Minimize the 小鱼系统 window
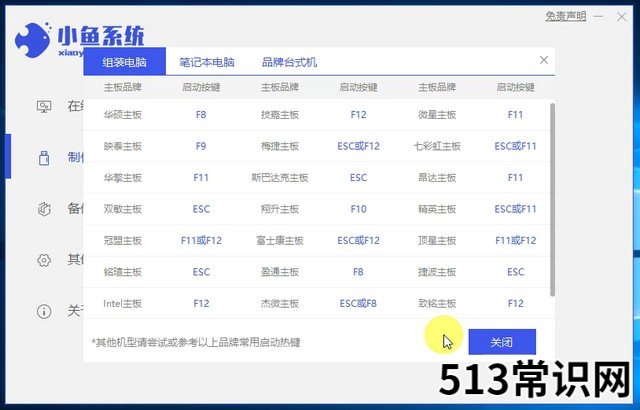Screen dimensions: 640x410 [x=598, y=17]
